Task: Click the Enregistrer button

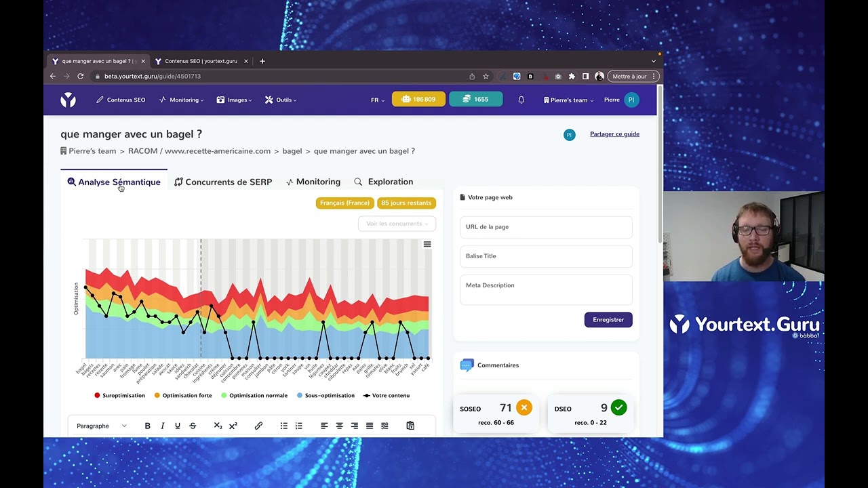Action: pos(608,320)
